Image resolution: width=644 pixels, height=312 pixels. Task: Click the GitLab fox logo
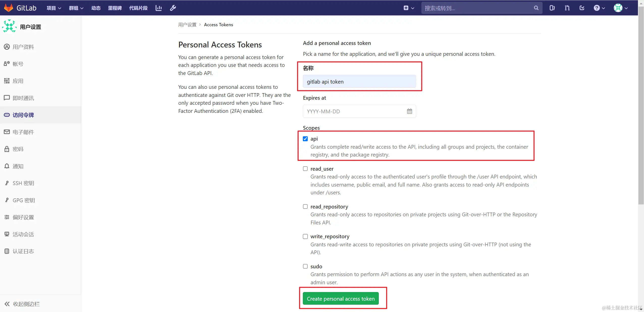click(9, 8)
